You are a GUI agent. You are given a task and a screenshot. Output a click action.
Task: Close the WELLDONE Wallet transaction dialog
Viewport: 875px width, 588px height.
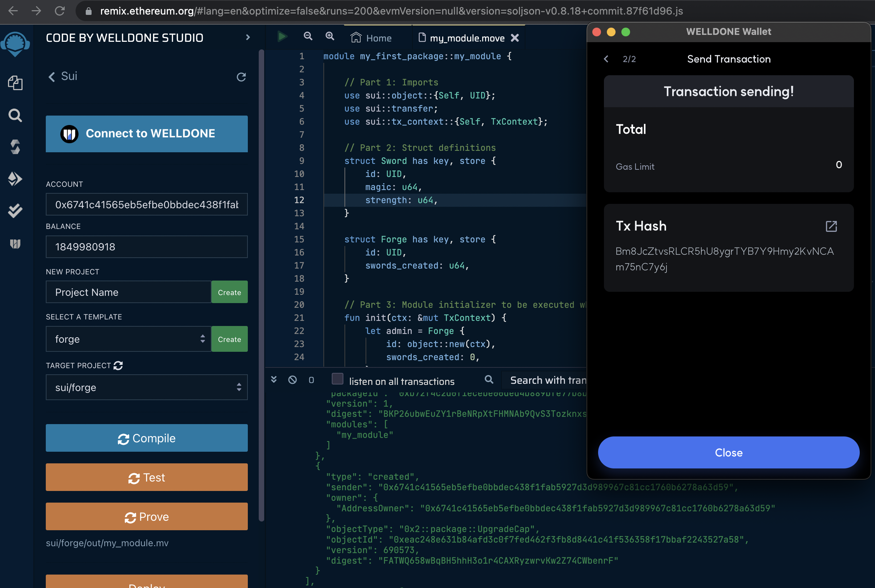point(729,452)
